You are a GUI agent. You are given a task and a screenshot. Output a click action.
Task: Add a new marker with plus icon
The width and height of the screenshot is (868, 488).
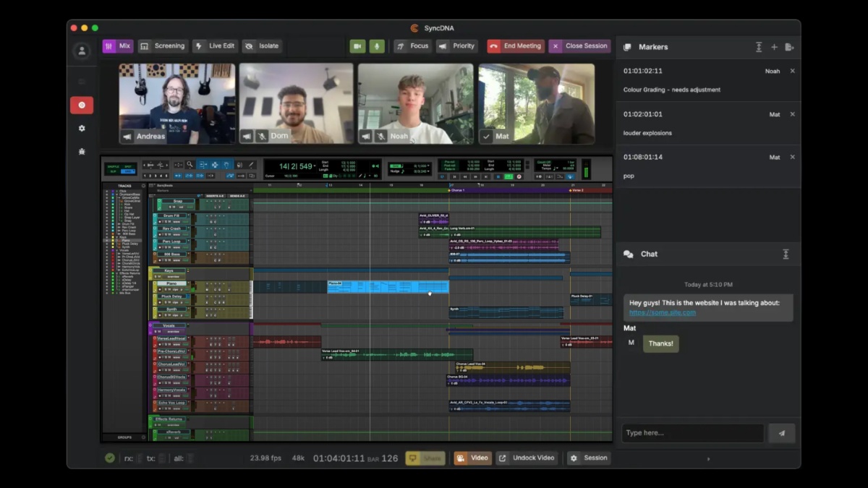[774, 47]
